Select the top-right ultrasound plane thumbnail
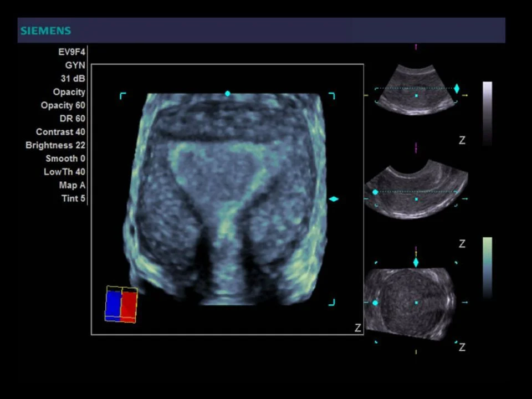The image size is (532, 399). [x=416, y=90]
